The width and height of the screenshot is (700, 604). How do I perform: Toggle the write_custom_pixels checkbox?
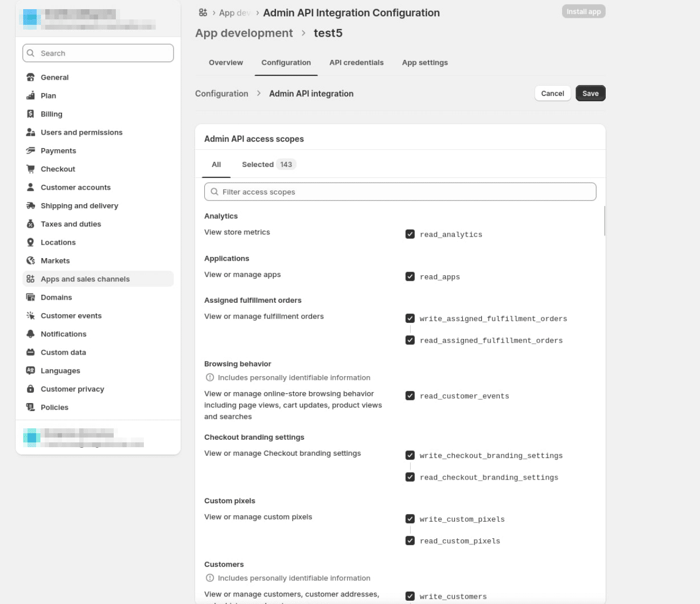[410, 519]
